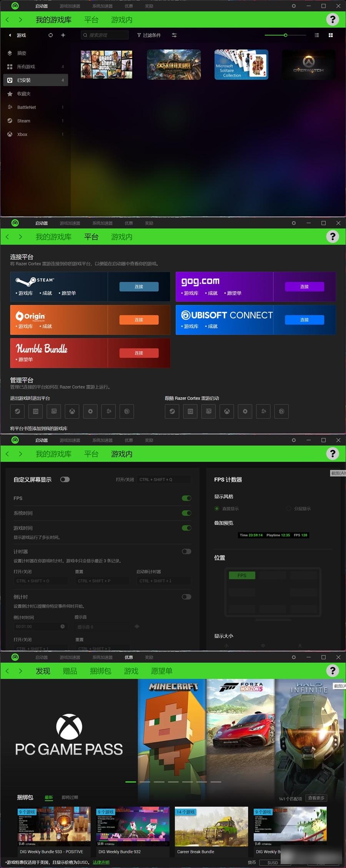Viewport: 346px width, 868px height.
Task: Click the forward arrow in the 自定义屏幕显示 window
Action: [x=20, y=454]
